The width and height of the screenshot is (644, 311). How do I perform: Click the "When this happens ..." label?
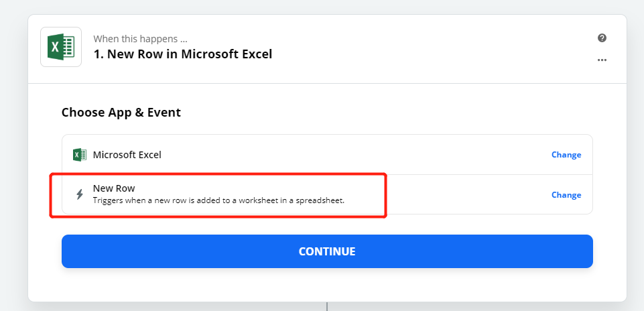click(141, 39)
